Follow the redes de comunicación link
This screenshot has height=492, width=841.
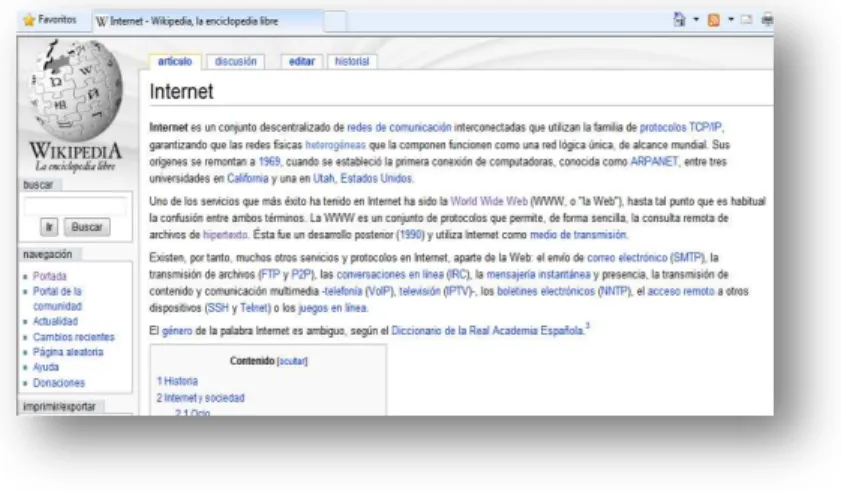click(x=399, y=128)
